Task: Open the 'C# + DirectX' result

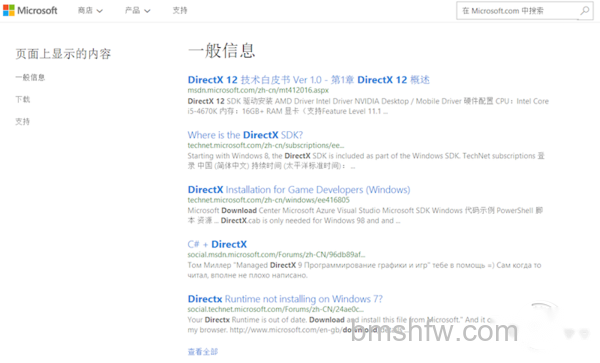Action: point(217,244)
